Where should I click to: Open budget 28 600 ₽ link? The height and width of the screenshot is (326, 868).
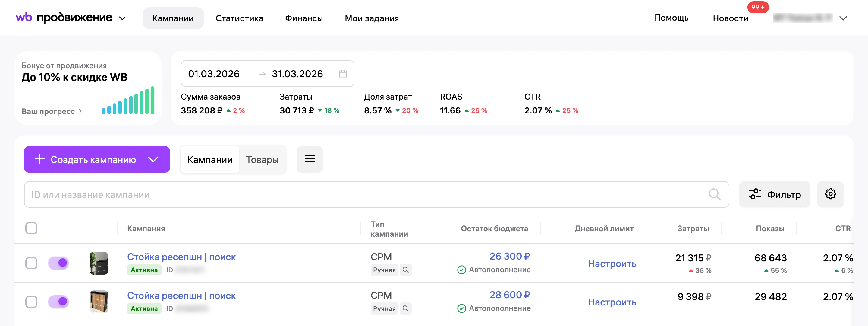tap(509, 295)
